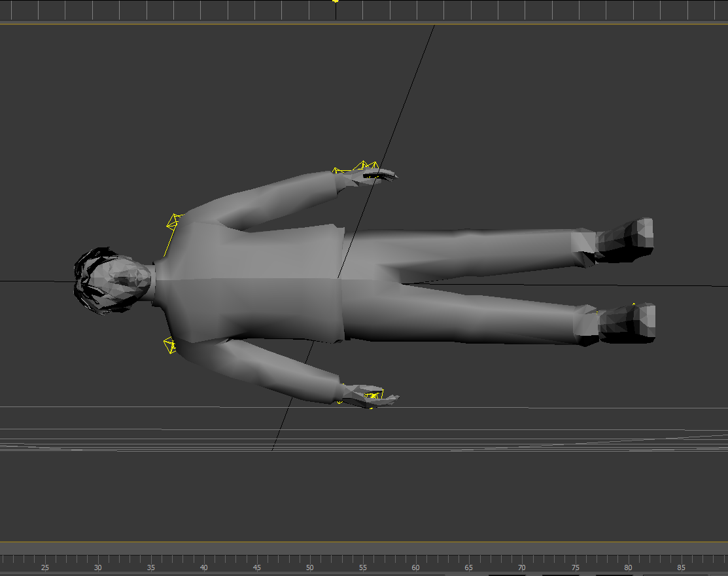Go to frame 40 on the timeline
The width and height of the screenshot is (728, 576).
(x=204, y=567)
